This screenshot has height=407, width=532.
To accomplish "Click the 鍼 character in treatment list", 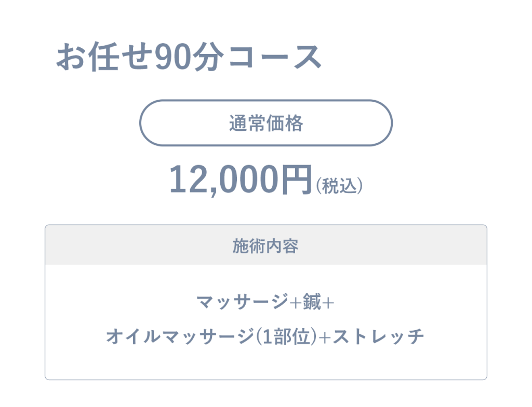I will [312, 302].
